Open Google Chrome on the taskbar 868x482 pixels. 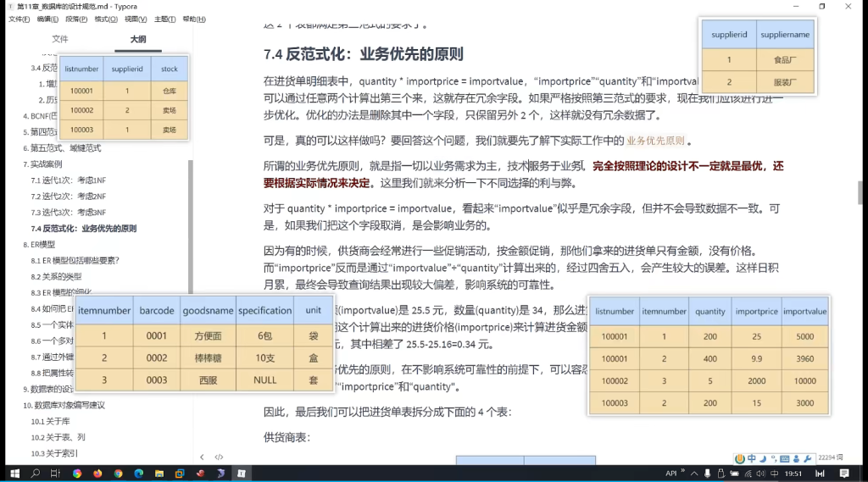(118, 474)
